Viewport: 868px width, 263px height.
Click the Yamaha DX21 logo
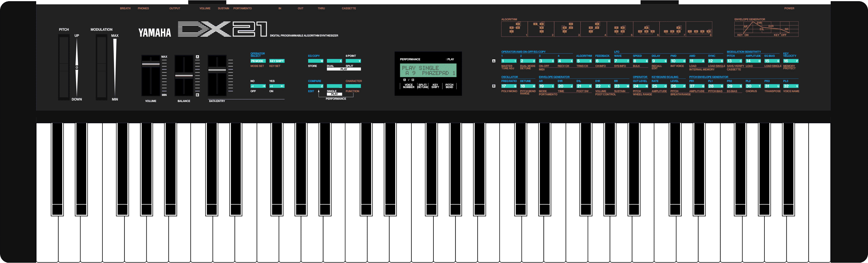click(x=203, y=29)
